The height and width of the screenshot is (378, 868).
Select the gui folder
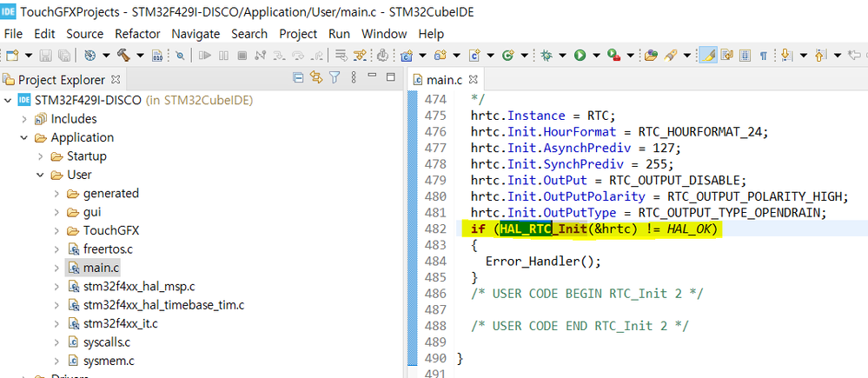[x=92, y=212]
